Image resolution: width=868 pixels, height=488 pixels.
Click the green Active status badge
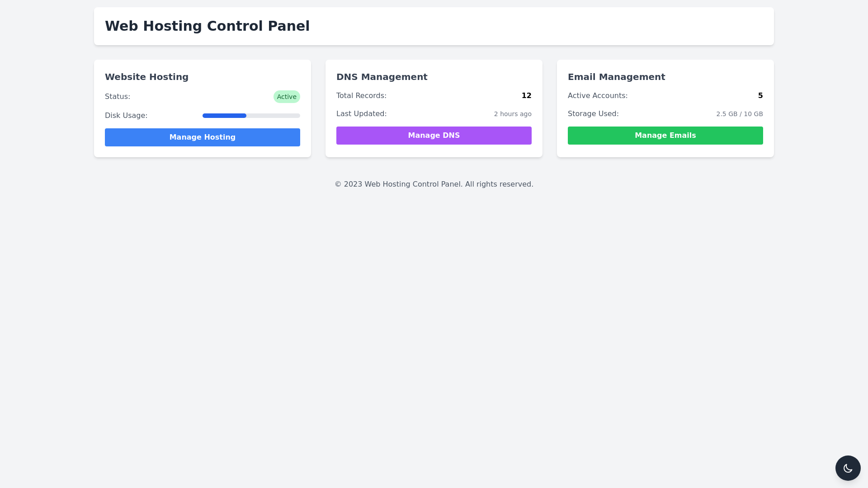(287, 97)
